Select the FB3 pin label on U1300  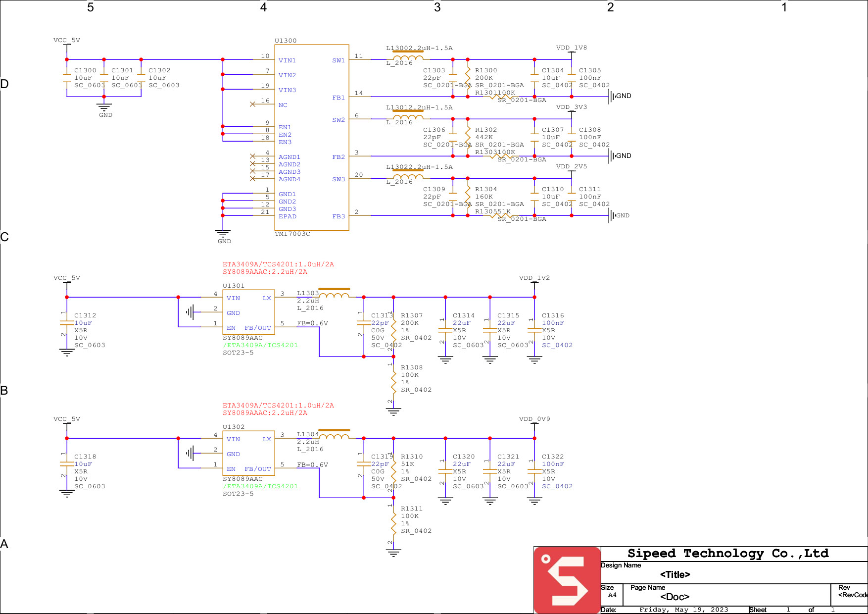pyautogui.click(x=338, y=216)
